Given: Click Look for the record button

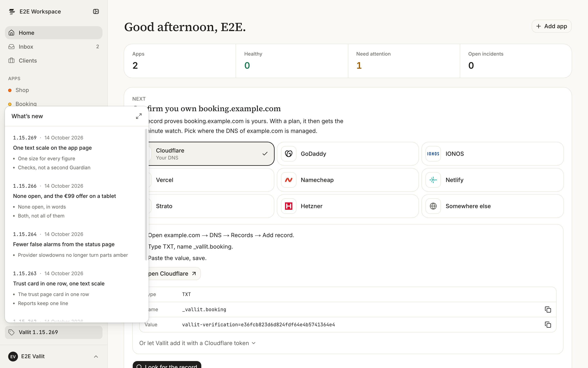Looking at the screenshot, I should pos(167,365).
